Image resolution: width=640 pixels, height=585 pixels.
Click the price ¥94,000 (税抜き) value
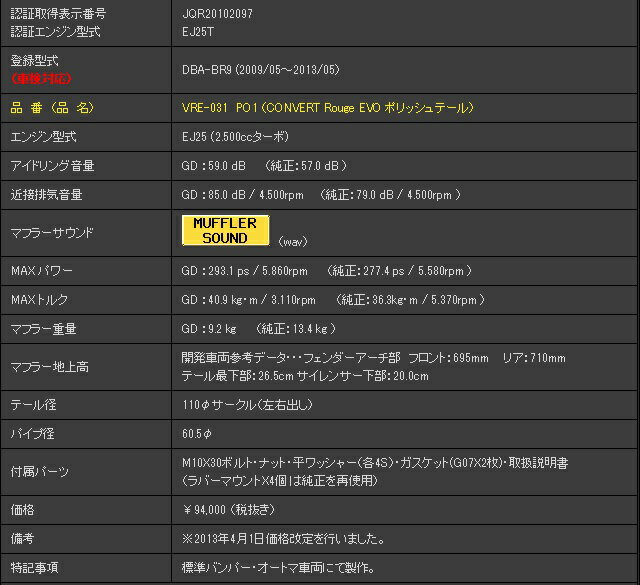(227, 510)
